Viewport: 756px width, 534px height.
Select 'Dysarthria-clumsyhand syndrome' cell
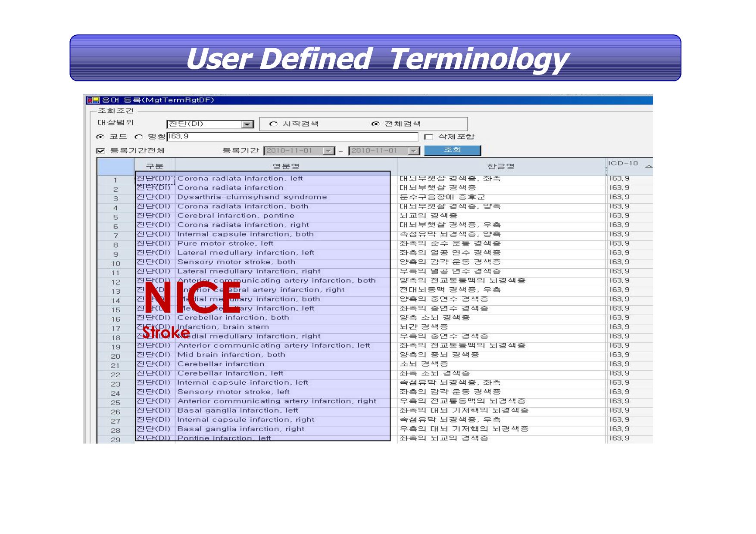pyautogui.click(x=286, y=197)
